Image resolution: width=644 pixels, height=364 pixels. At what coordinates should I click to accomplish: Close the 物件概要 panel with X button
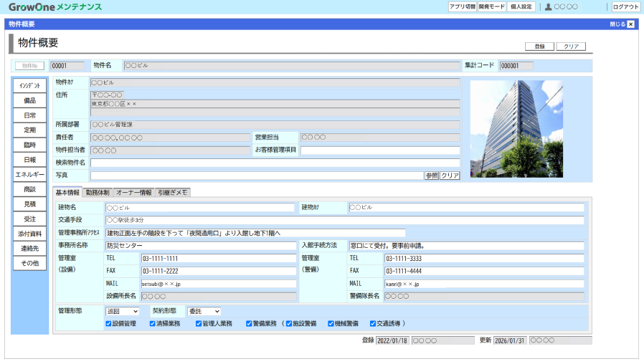pyautogui.click(x=631, y=24)
